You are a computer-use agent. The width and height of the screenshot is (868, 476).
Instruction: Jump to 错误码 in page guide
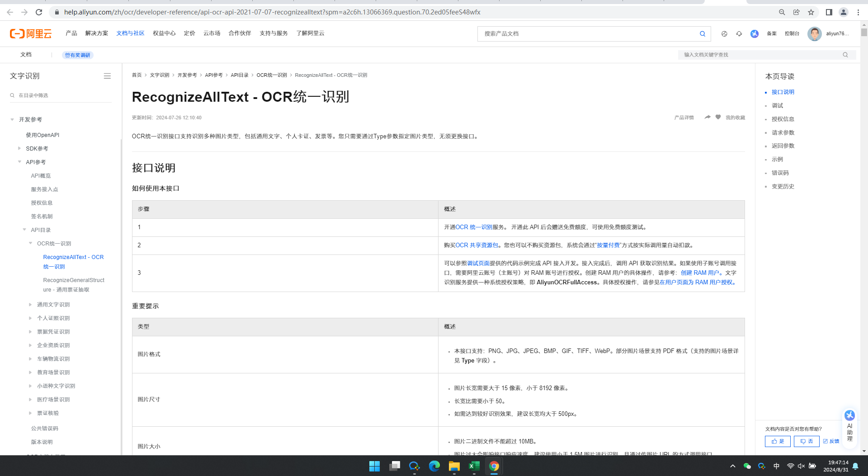pyautogui.click(x=780, y=173)
